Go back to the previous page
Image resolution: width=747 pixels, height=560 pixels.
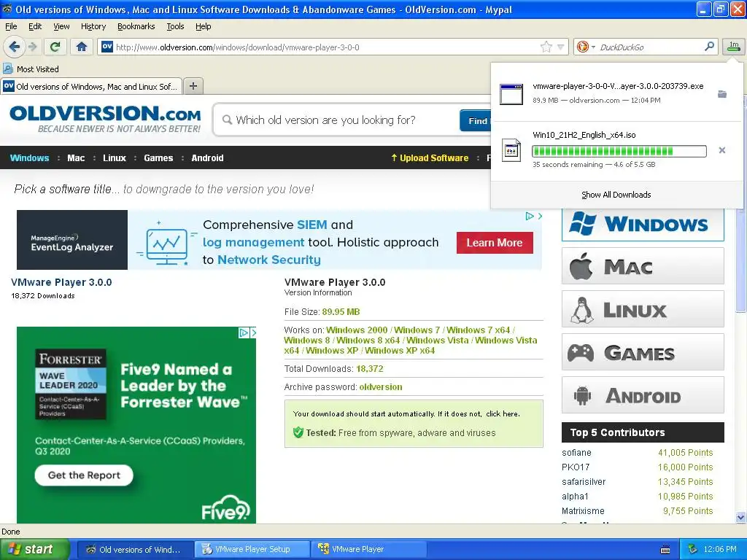[x=14, y=47]
